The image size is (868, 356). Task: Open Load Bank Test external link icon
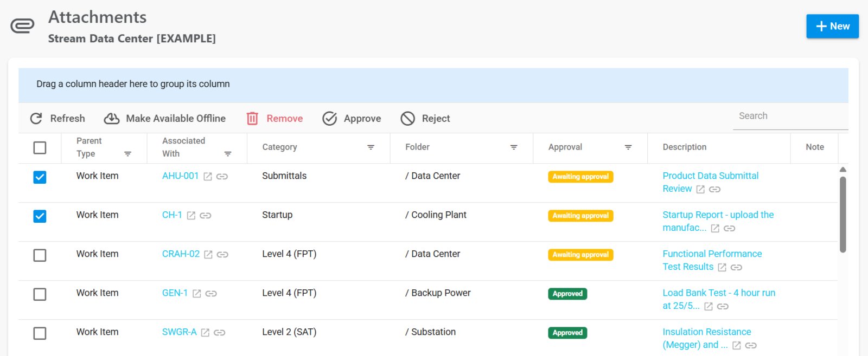click(x=709, y=307)
